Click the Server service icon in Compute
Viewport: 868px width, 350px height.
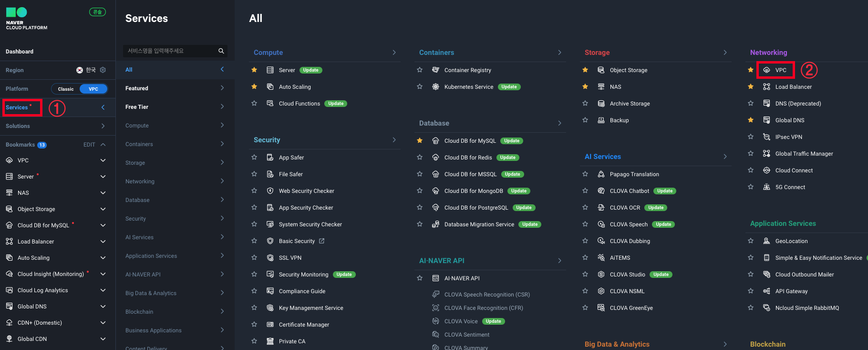click(x=270, y=70)
